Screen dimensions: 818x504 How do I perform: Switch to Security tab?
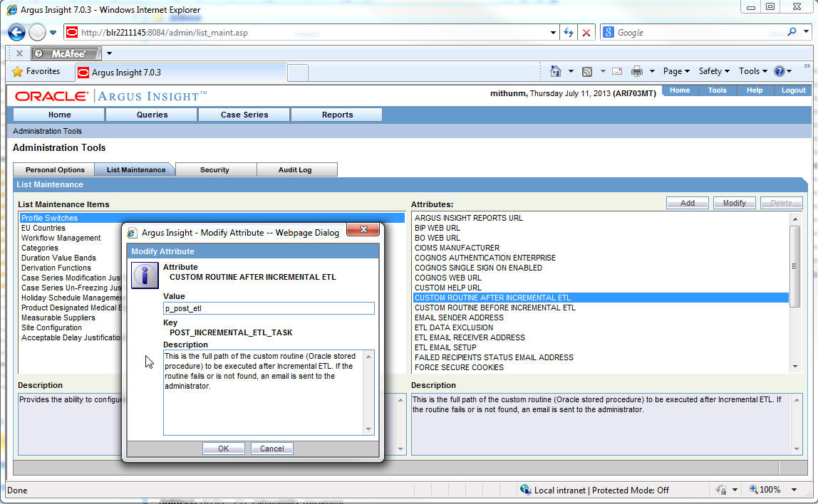[x=214, y=170]
